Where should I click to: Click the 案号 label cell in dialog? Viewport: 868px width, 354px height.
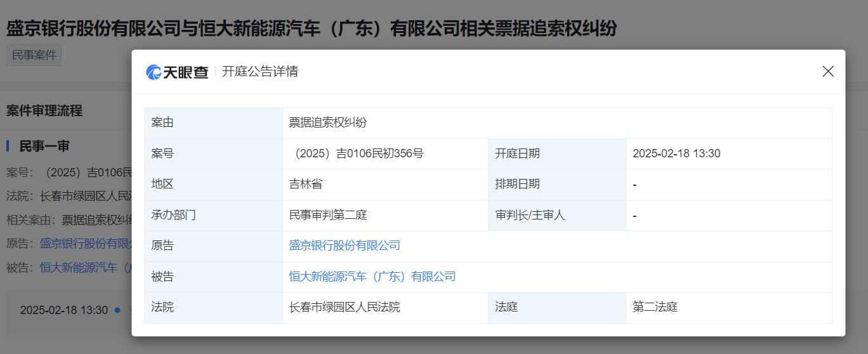pos(214,154)
